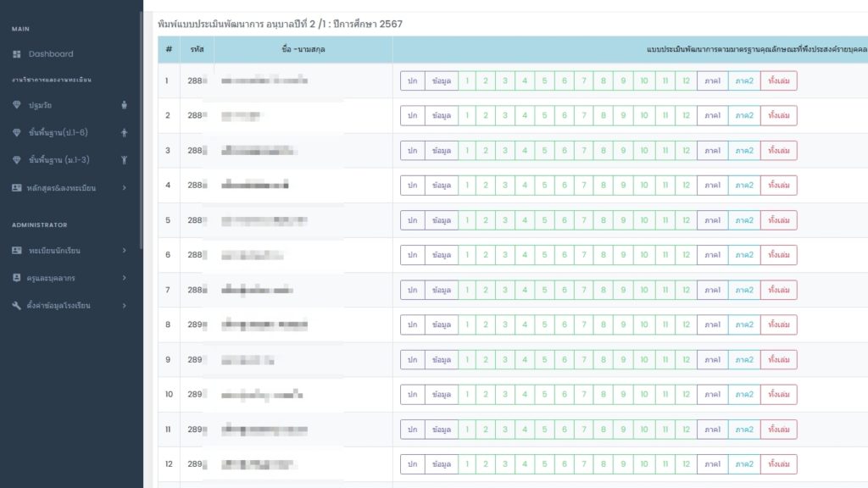Click the diamond icon beside ปฐมวัย
Screen dimensions: 868x488
pyautogui.click(x=17, y=105)
